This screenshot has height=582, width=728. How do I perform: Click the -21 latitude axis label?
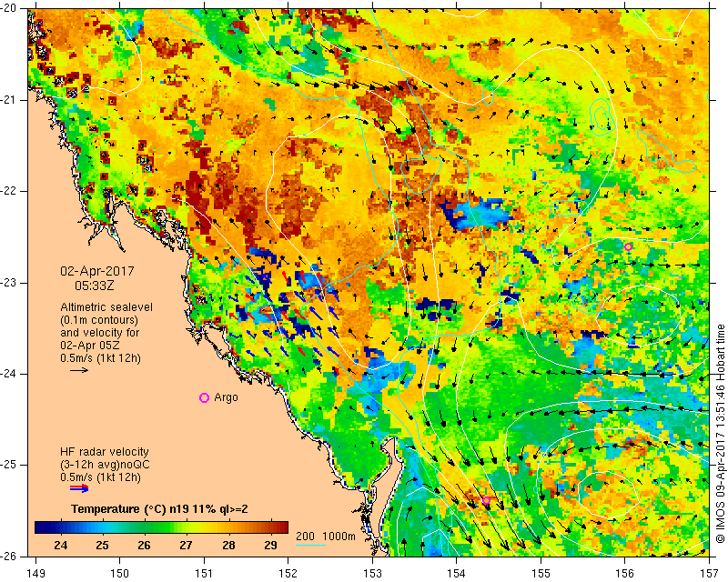(9, 100)
